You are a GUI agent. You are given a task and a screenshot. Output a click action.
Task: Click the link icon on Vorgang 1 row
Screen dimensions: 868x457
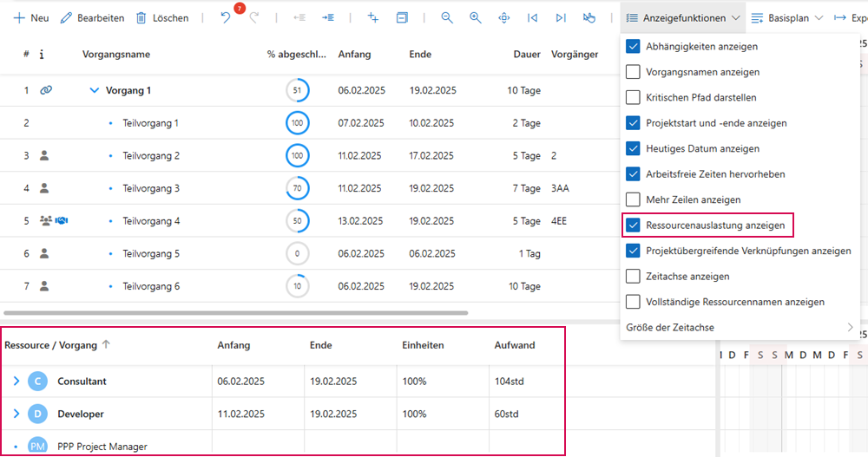pos(47,90)
